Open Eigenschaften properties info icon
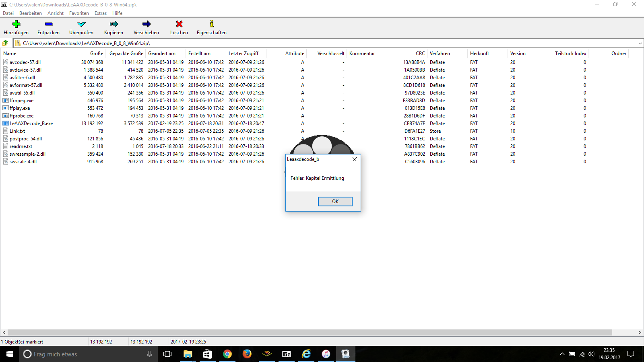The width and height of the screenshot is (644, 362). pos(211,24)
